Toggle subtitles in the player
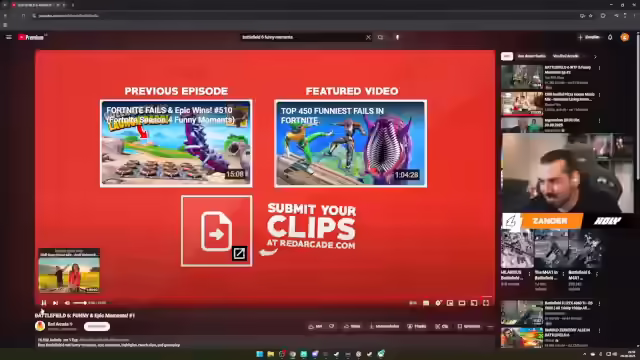The image size is (640, 360). click(x=426, y=303)
